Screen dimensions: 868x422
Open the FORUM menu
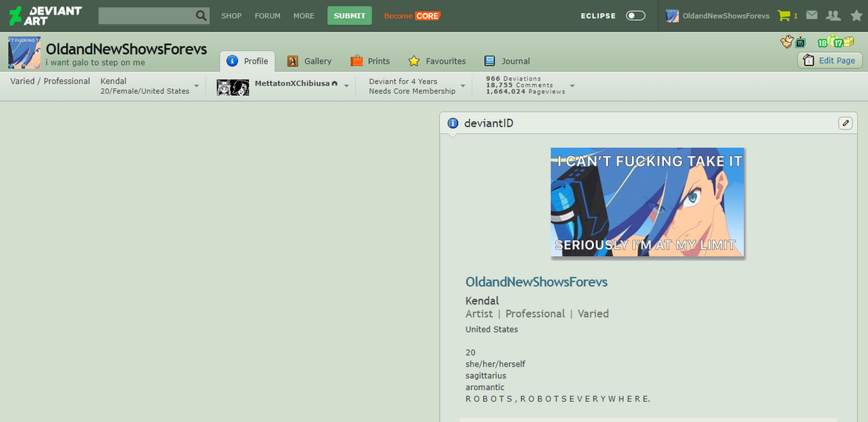click(268, 16)
